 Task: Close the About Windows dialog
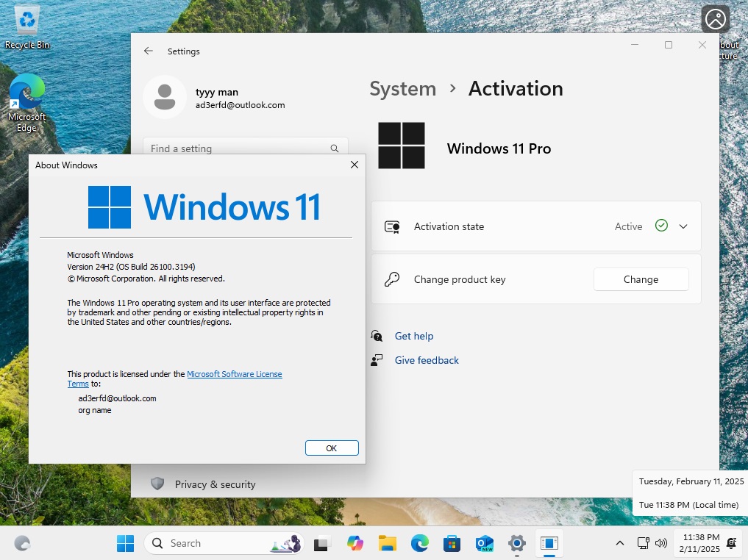pos(354,165)
